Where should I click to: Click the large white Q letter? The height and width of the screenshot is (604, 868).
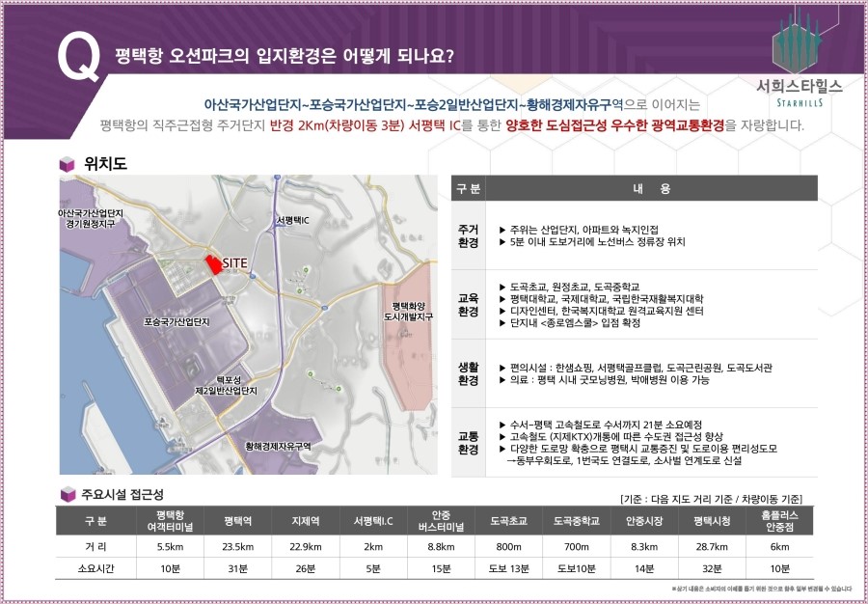click(x=79, y=58)
